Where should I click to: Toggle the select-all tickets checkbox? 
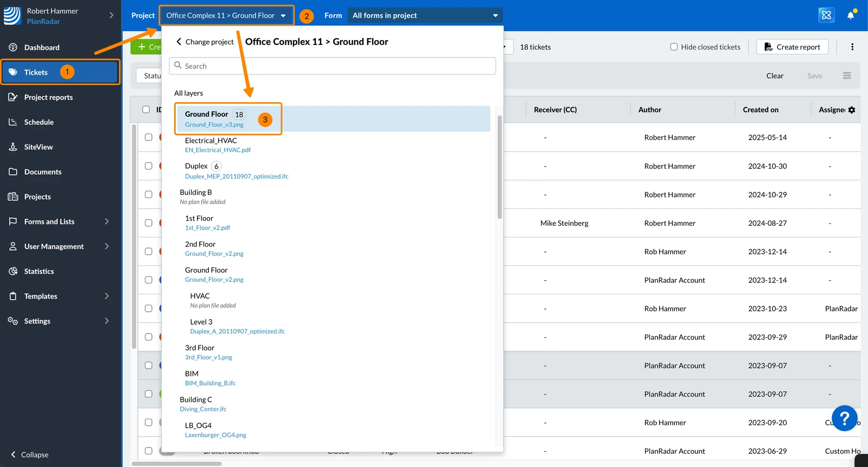(146, 109)
